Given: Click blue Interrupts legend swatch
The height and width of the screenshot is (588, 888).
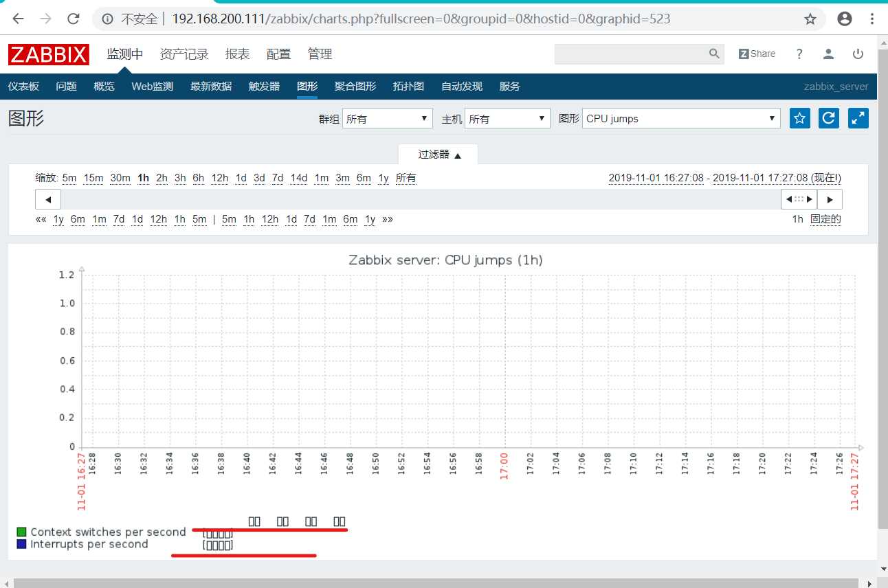Looking at the screenshot, I should [21, 544].
